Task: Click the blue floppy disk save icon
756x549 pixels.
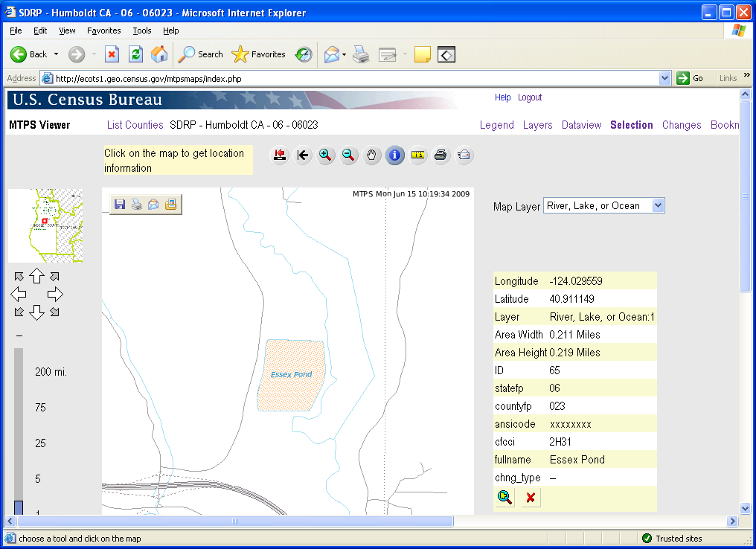Action: click(120, 205)
